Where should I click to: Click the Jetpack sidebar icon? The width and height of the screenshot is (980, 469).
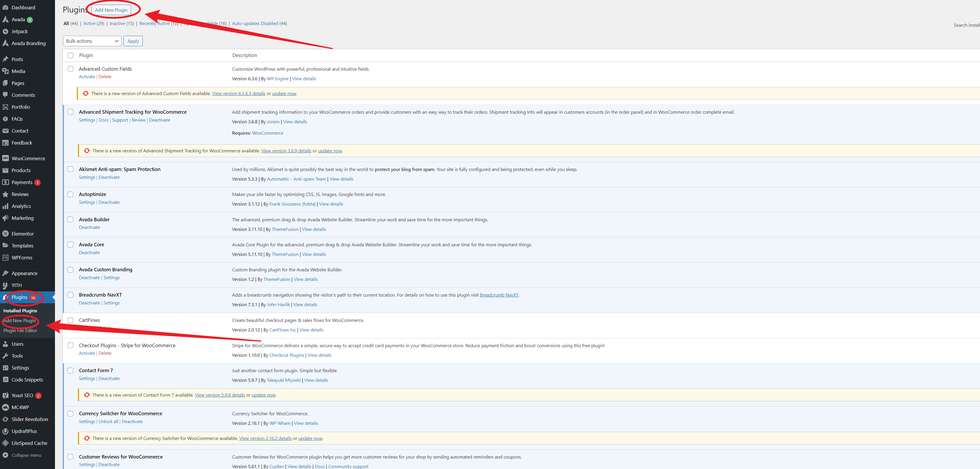[x=6, y=31]
